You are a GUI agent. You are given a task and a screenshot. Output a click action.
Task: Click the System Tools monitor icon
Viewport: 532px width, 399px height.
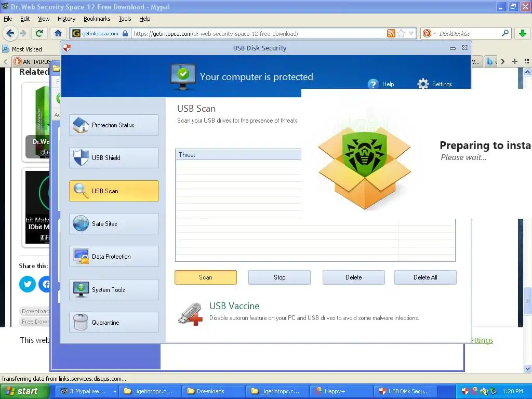(x=81, y=289)
